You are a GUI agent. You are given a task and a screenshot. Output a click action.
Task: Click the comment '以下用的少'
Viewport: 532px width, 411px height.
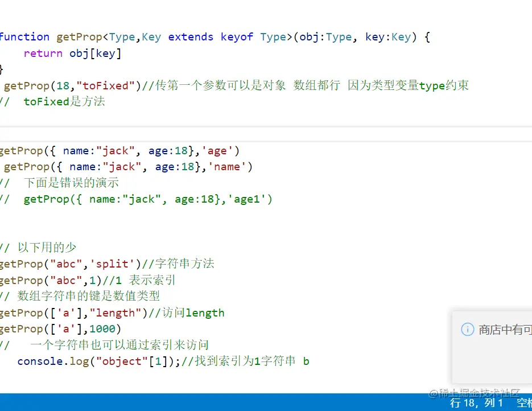tap(47, 248)
